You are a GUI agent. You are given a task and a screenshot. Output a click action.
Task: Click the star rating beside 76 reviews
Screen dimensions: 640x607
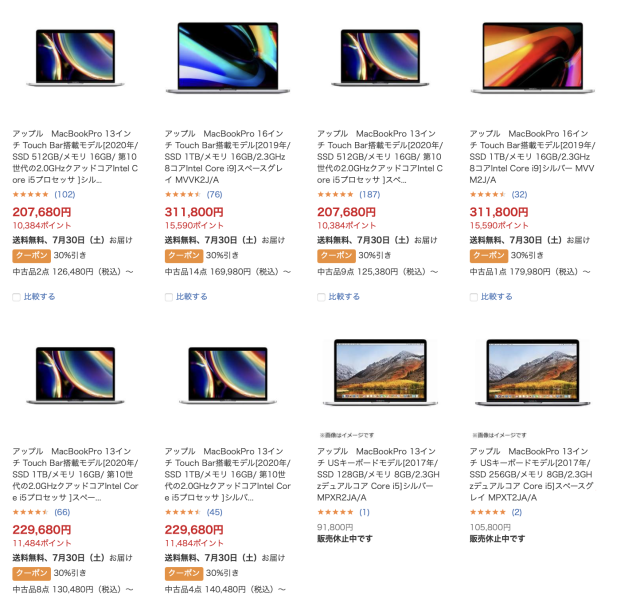click(183, 194)
